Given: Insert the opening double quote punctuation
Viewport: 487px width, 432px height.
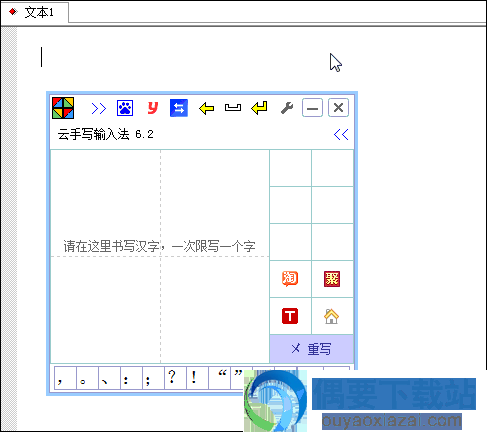Looking at the screenshot, I should pos(220,378).
